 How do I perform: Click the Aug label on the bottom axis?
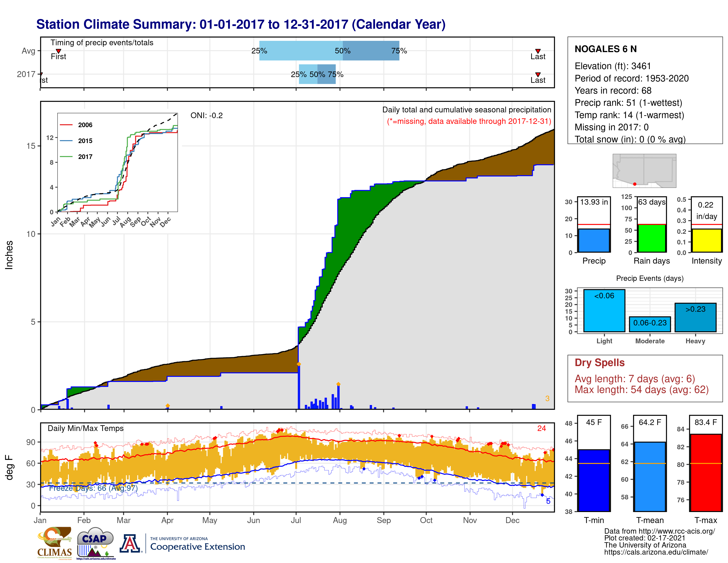[x=340, y=520]
